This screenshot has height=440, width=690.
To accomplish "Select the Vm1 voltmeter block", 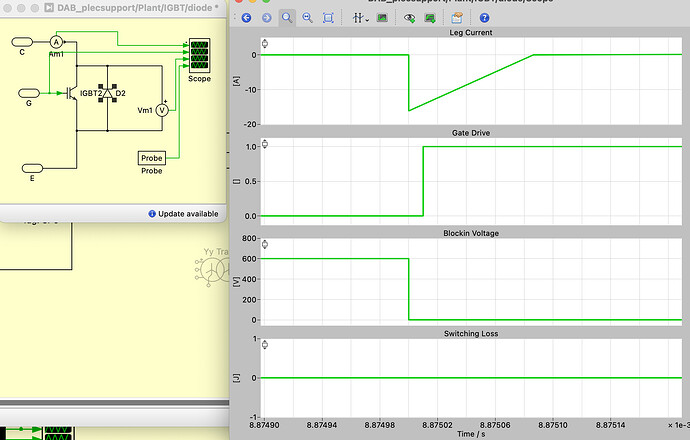I will click(162, 110).
